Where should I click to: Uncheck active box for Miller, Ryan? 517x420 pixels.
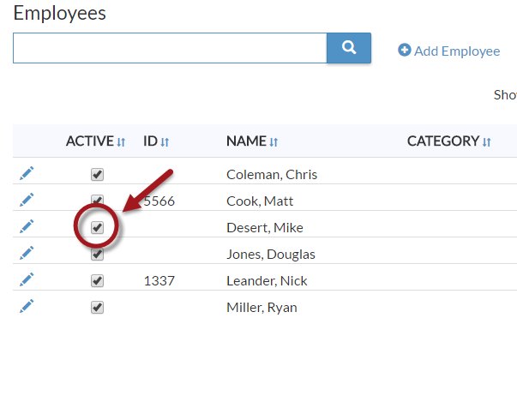tap(97, 308)
